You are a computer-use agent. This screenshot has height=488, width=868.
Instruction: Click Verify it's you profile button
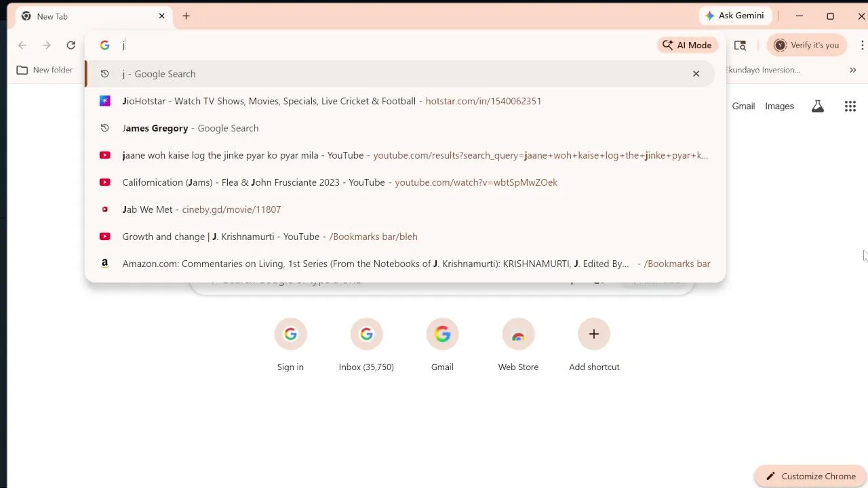point(807,45)
